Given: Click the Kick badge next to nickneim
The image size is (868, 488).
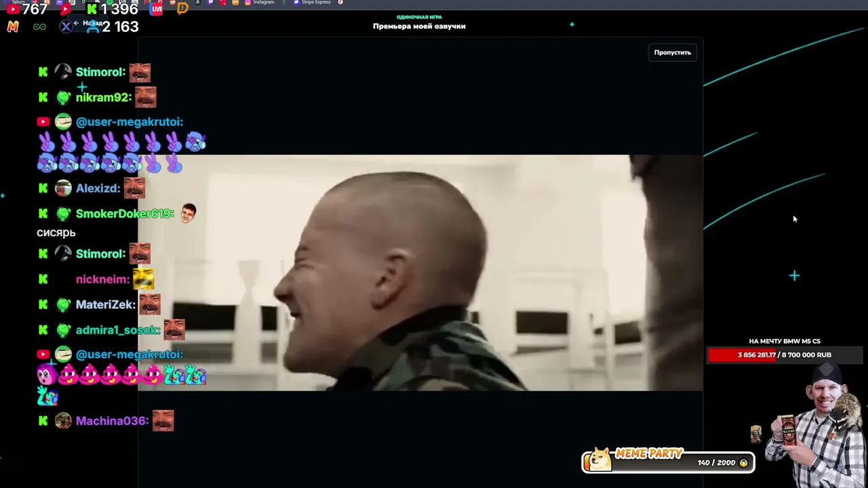Looking at the screenshot, I should (43, 279).
